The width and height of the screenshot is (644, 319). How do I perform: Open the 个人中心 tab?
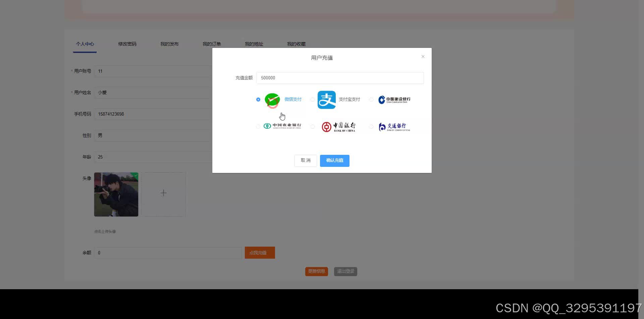click(85, 44)
